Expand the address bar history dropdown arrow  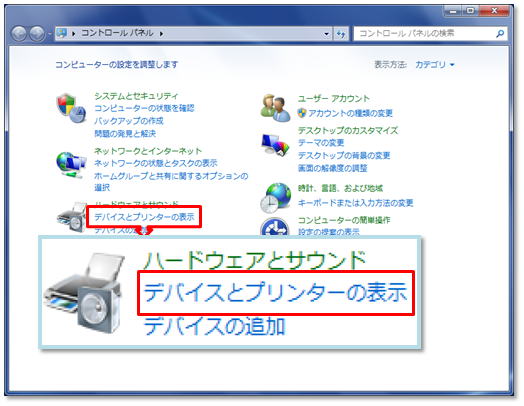coord(326,34)
